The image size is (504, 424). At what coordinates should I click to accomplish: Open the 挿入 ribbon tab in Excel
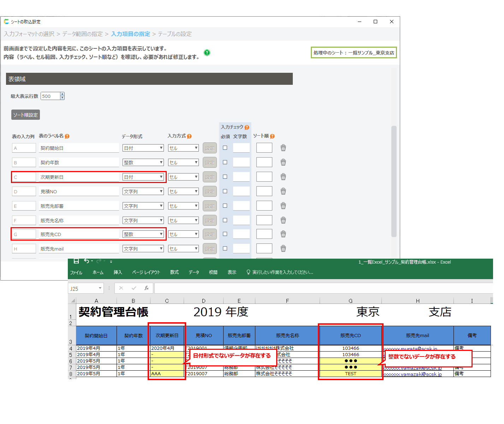pos(118,272)
